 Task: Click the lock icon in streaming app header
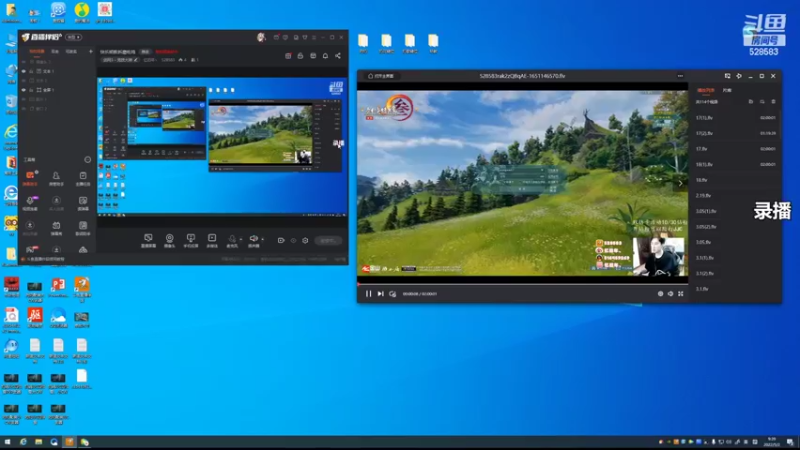point(300,56)
